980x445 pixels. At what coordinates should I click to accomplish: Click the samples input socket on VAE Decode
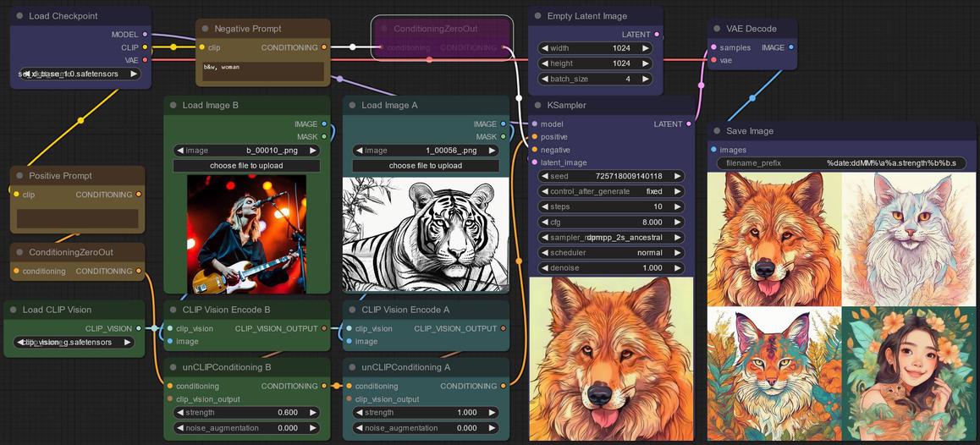[713, 47]
